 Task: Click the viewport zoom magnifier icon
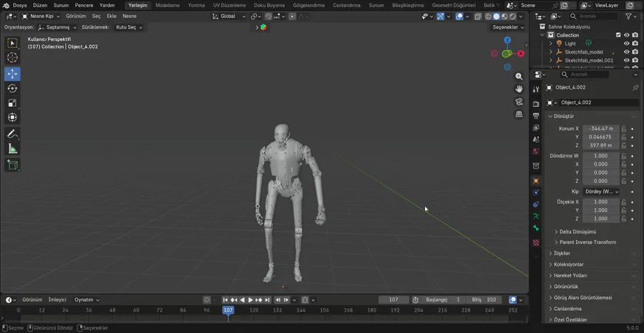[x=519, y=77]
